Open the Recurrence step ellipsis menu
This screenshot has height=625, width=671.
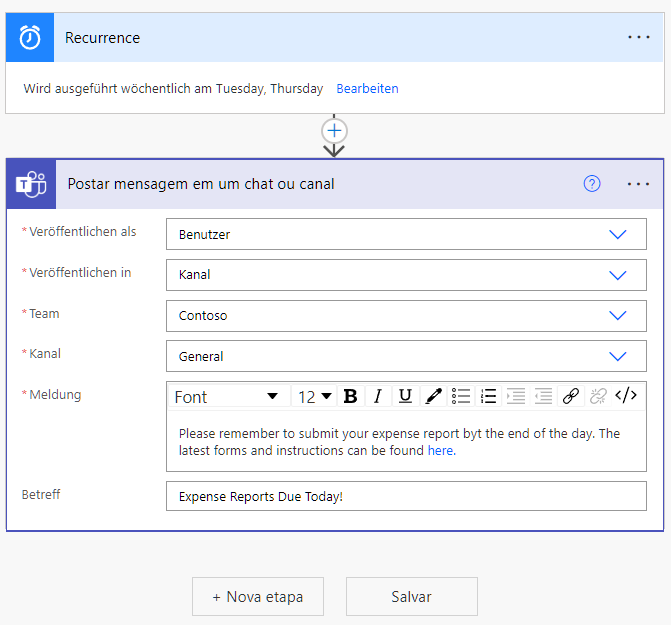pyautogui.click(x=638, y=37)
